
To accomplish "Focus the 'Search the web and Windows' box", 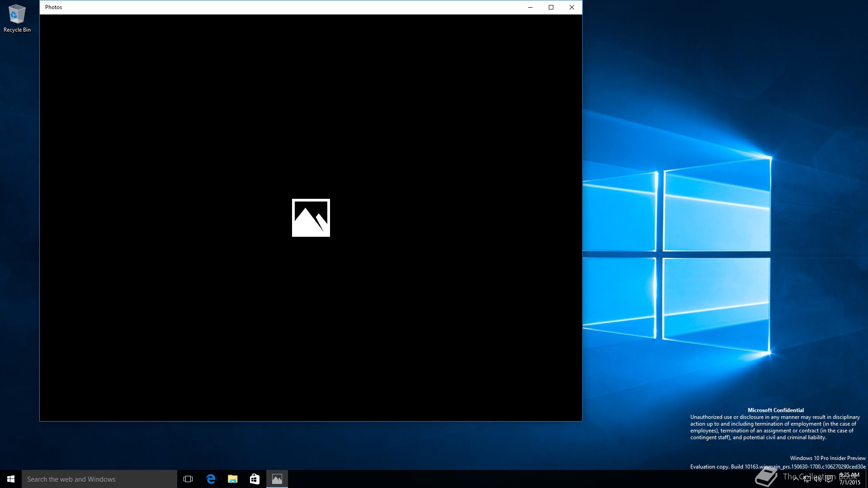I will click(x=99, y=479).
